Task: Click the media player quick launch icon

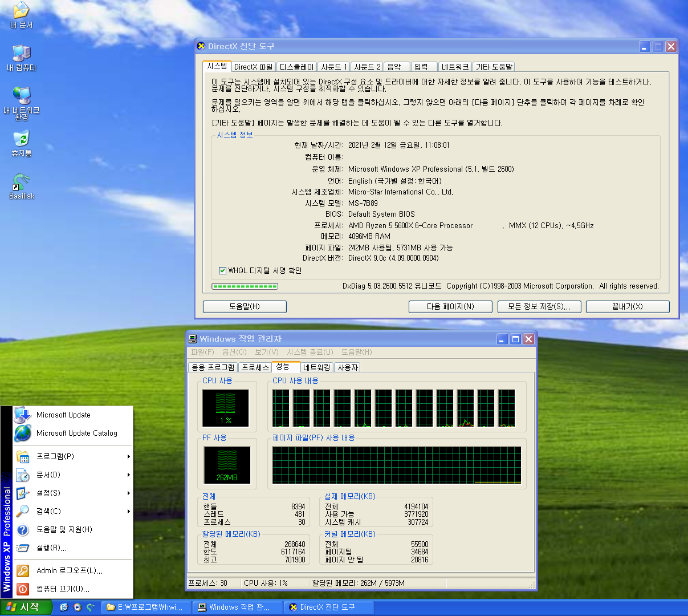Action: click(78, 607)
